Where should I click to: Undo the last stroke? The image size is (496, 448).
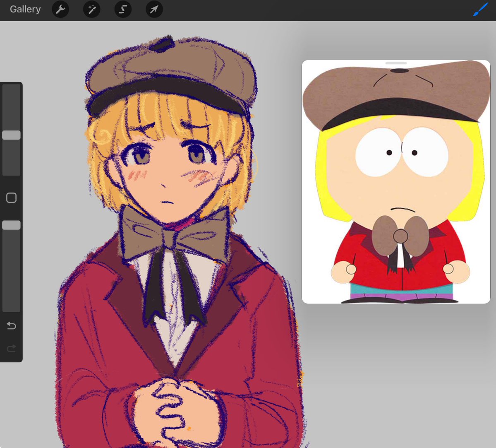12,325
